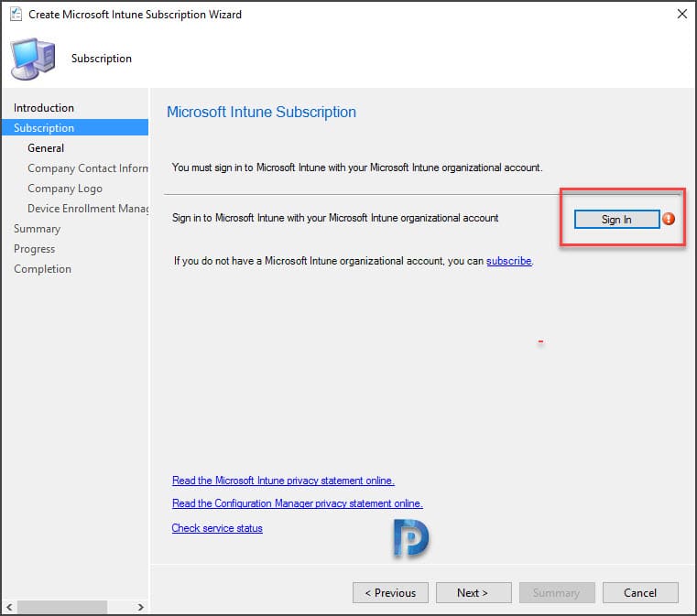Image resolution: width=697 pixels, height=616 pixels.
Task: Select the Subscription step in the sidebar
Action: click(x=75, y=128)
